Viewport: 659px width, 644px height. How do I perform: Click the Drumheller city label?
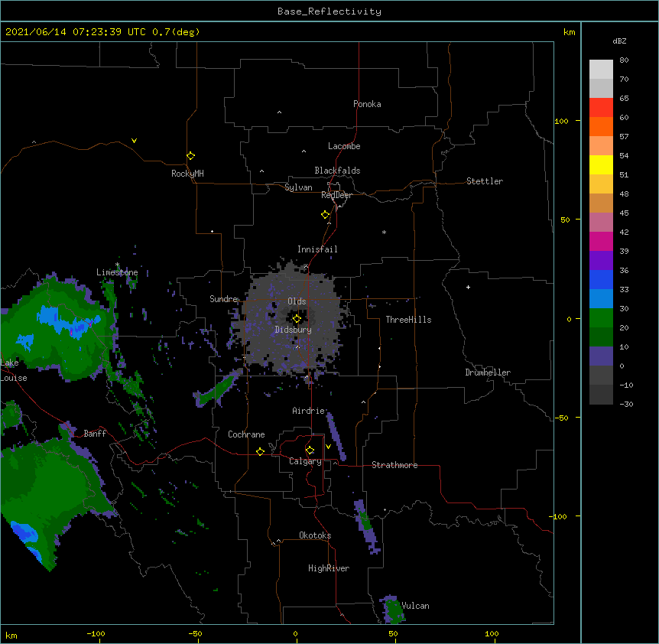488,372
